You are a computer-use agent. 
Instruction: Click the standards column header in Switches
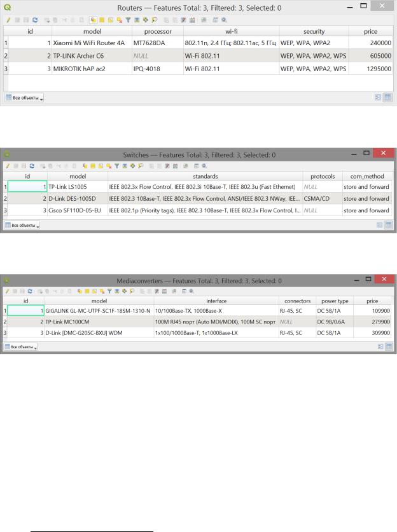[205, 177]
